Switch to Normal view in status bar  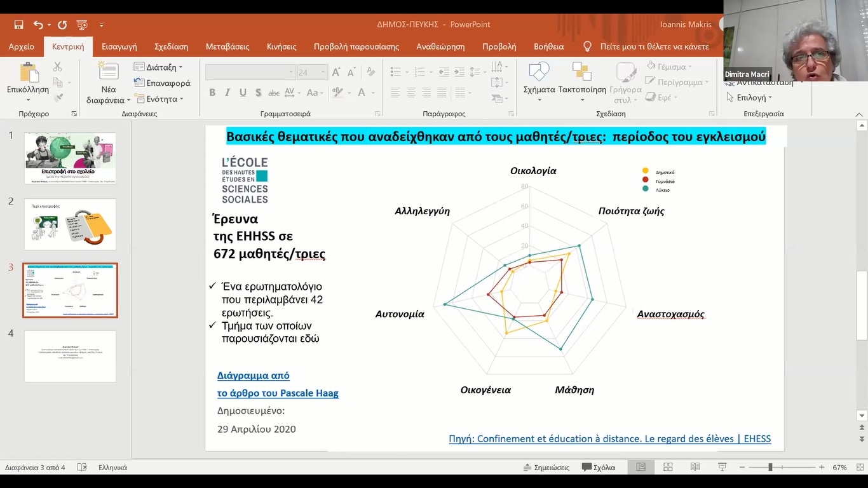[641, 467]
